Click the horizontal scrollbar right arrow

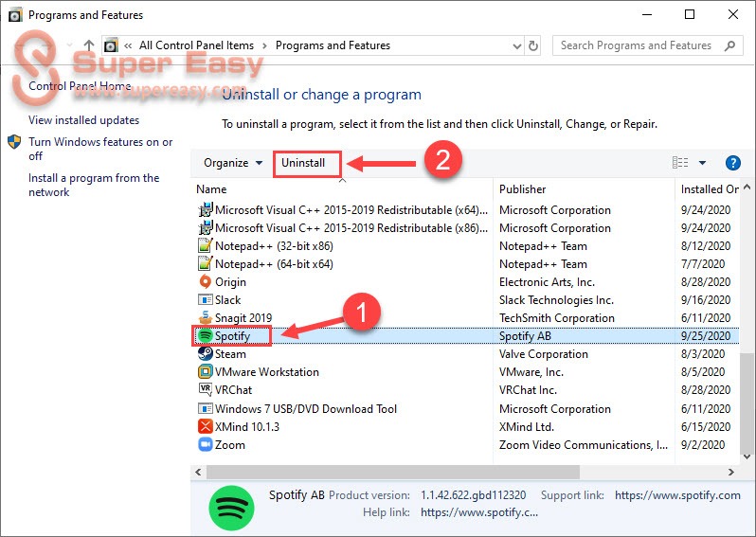point(731,472)
